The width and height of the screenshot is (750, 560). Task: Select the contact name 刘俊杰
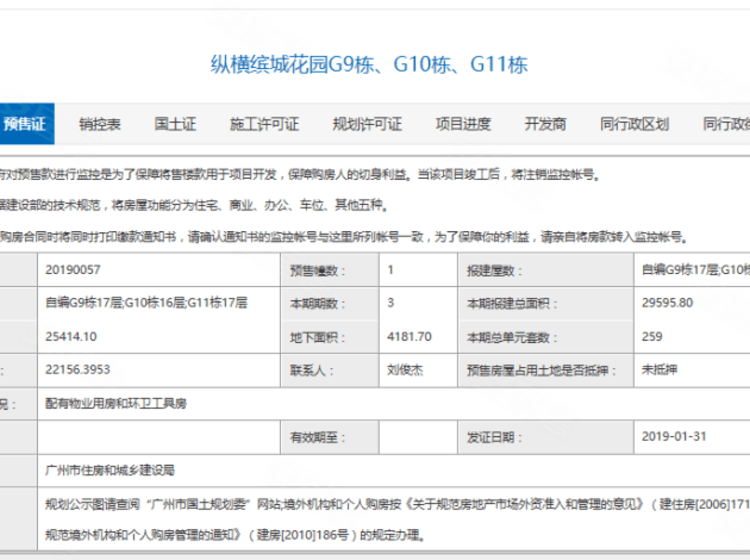406,369
